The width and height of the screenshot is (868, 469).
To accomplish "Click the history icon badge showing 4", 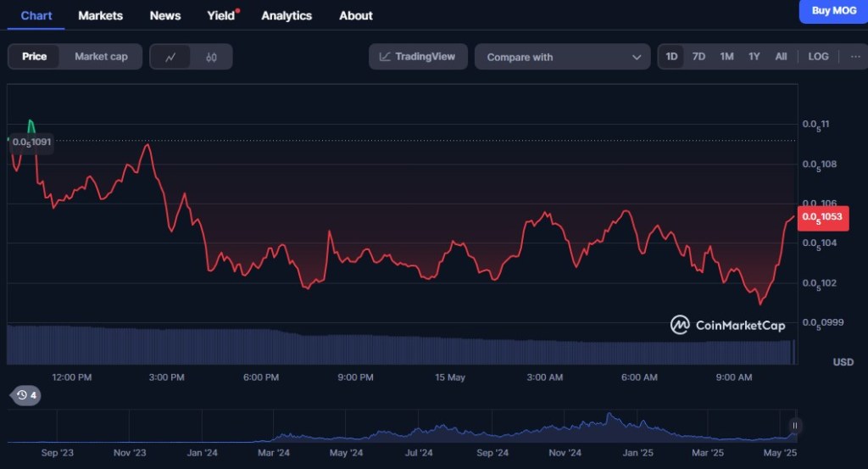I will click(26, 395).
